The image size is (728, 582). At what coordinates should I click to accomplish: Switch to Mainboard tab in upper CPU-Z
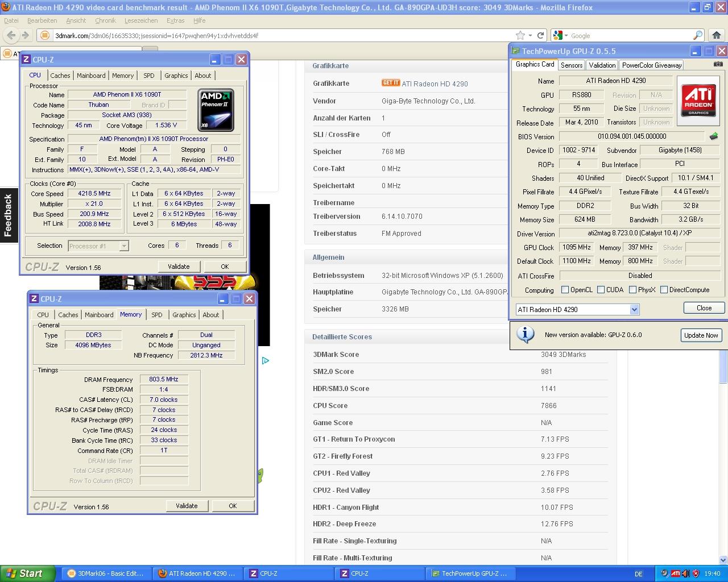tap(91, 76)
